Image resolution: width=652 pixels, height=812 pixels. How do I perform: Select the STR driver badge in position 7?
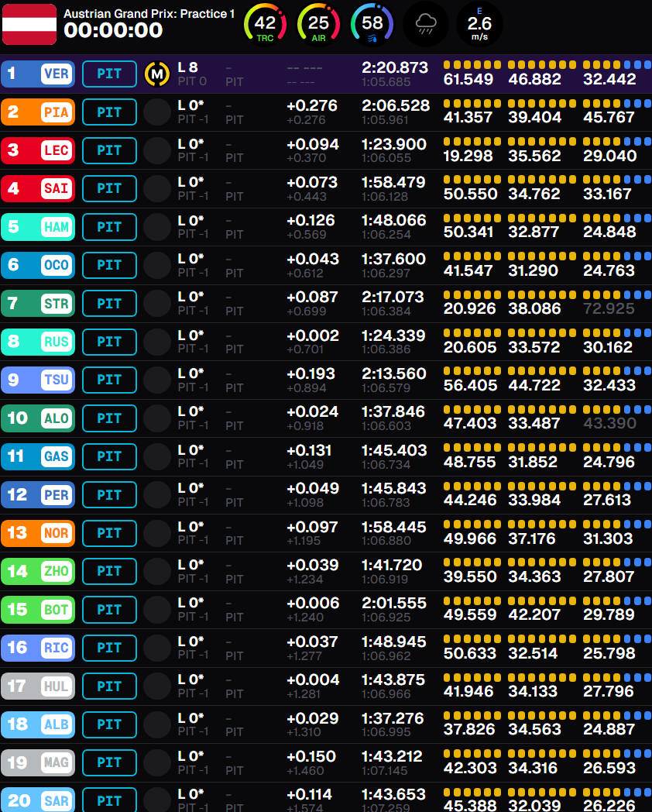(38, 304)
